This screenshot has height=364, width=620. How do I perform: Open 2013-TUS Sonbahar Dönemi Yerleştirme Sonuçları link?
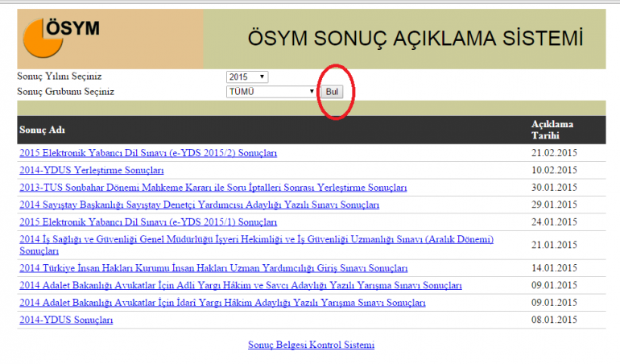213,188
